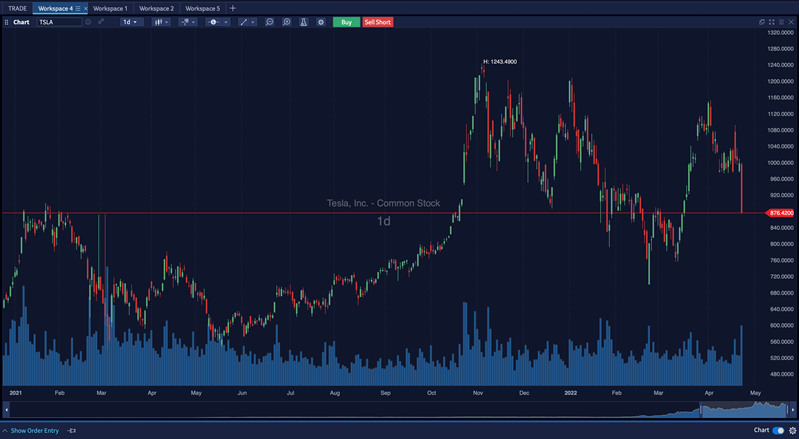The height and width of the screenshot is (439, 800).
Task: Click the green Buy button
Action: tap(346, 21)
